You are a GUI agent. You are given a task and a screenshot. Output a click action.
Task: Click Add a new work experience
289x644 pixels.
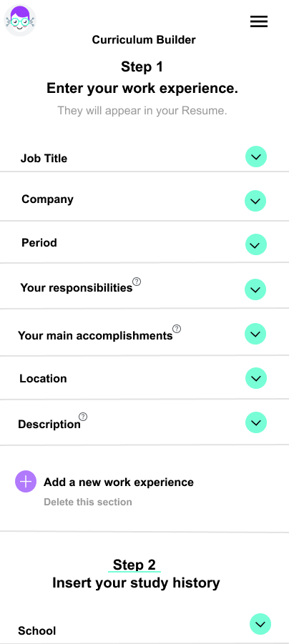[x=119, y=482]
